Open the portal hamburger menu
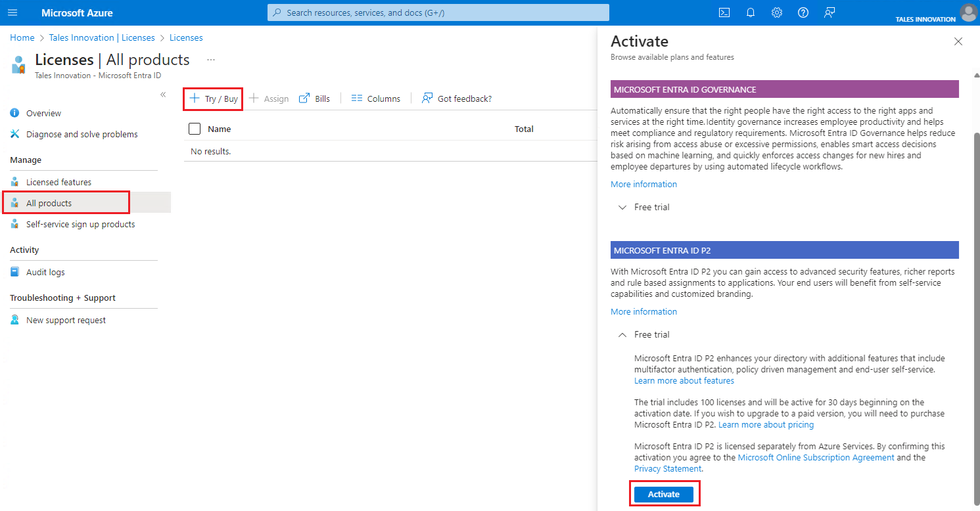The image size is (980, 511). coord(12,12)
